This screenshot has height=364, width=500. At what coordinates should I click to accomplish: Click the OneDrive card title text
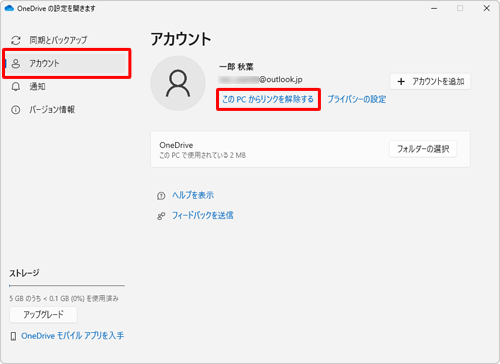tap(176, 145)
